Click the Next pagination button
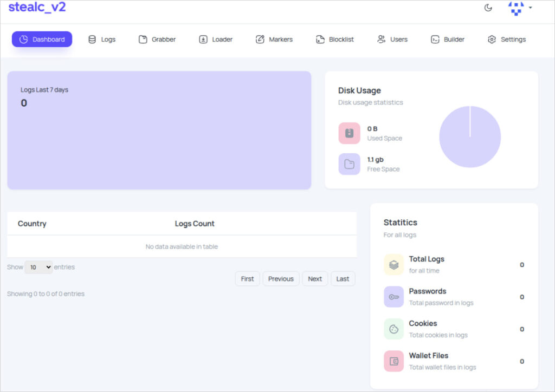This screenshot has width=555, height=392. [x=315, y=278]
